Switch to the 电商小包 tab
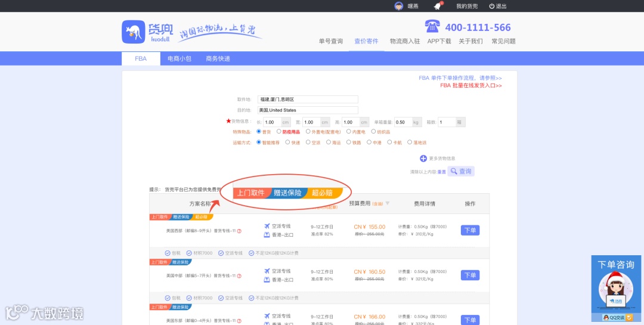The height and width of the screenshot is (325, 644). point(179,59)
